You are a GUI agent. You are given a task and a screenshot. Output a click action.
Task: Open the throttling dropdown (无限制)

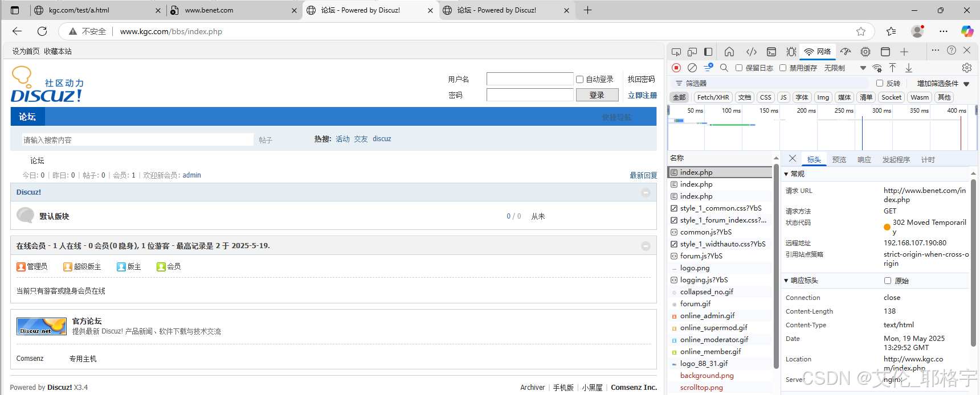(x=845, y=68)
